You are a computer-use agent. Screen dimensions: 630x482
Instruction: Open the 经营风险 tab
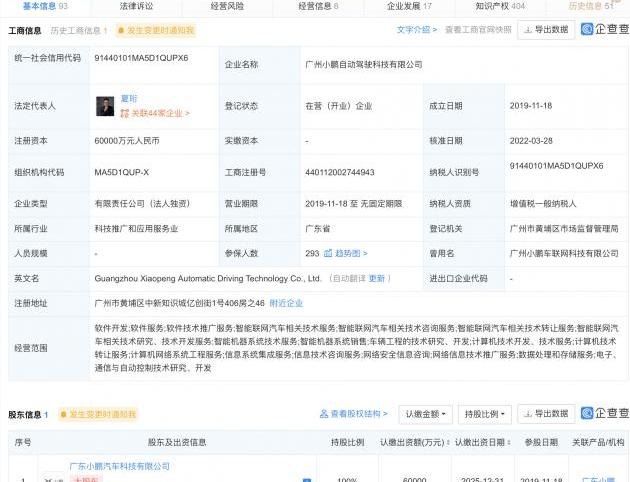tap(227, 6)
